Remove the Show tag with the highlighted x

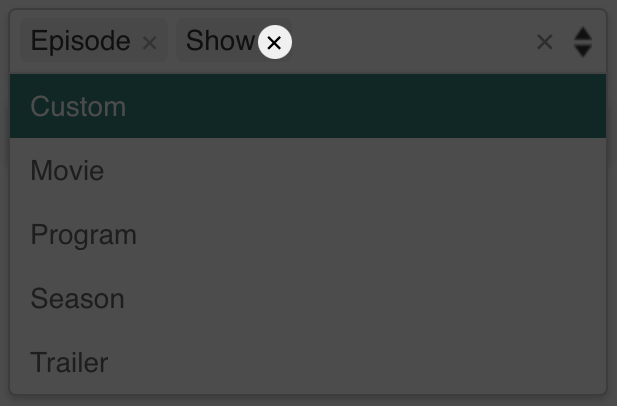tap(275, 42)
